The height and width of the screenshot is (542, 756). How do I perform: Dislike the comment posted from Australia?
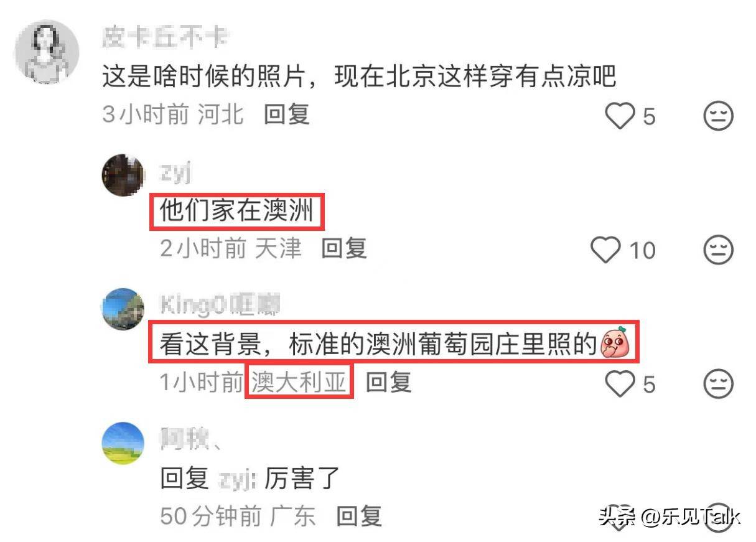[719, 384]
